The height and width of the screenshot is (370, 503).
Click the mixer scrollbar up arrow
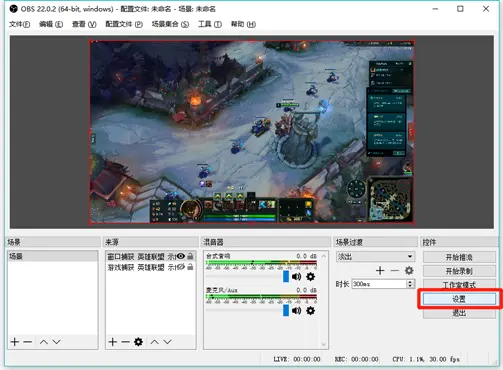click(323, 256)
